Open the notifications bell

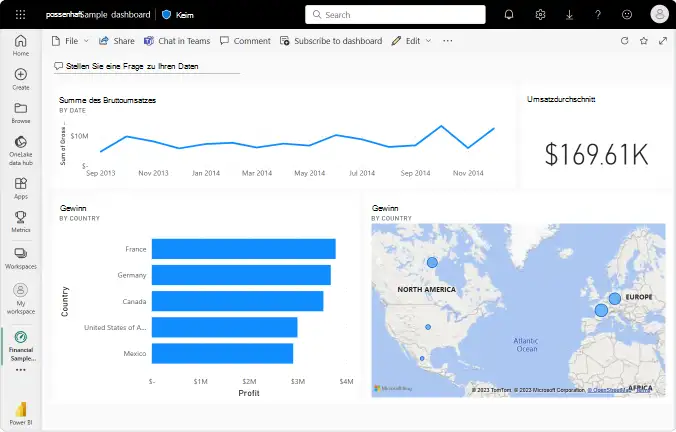click(509, 15)
